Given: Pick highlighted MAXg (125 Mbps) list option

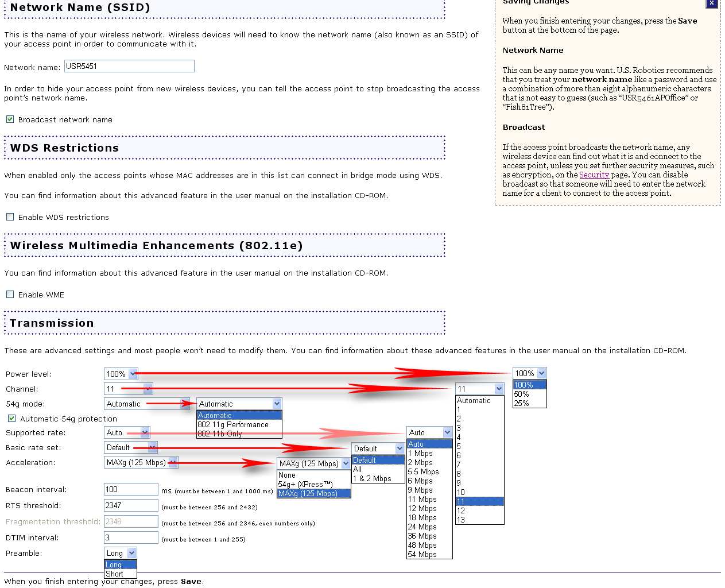Looking at the screenshot, I should [314, 493].
